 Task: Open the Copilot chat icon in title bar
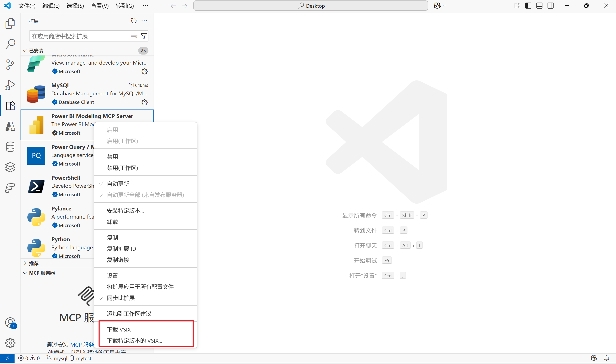[x=437, y=6]
